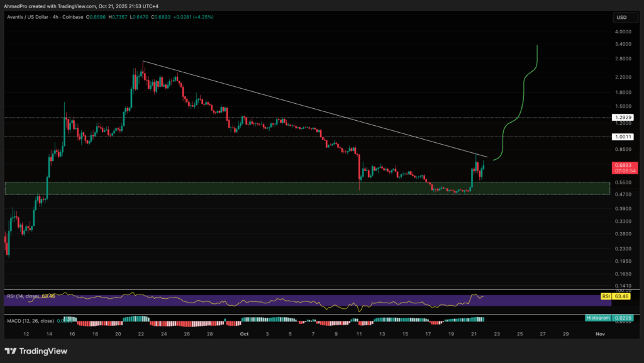Open the Avantis / US Dollar symbol name
This screenshot has height=363, width=644.
28,17
